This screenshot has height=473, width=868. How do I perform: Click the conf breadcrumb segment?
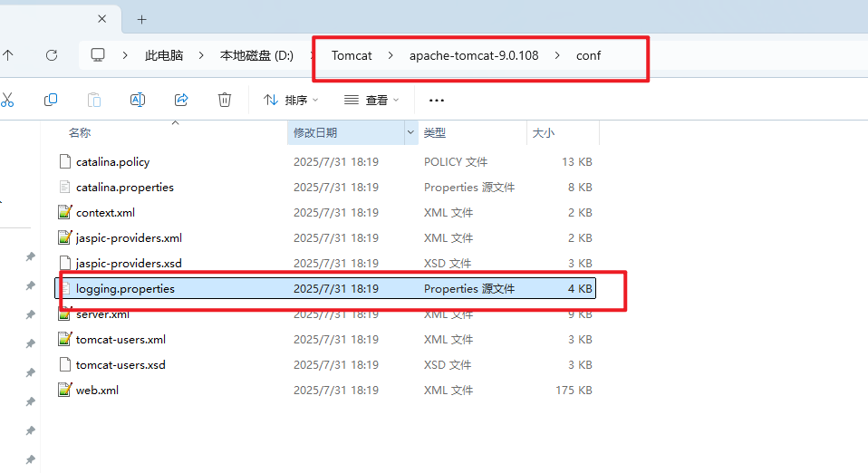tap(588, 55)
